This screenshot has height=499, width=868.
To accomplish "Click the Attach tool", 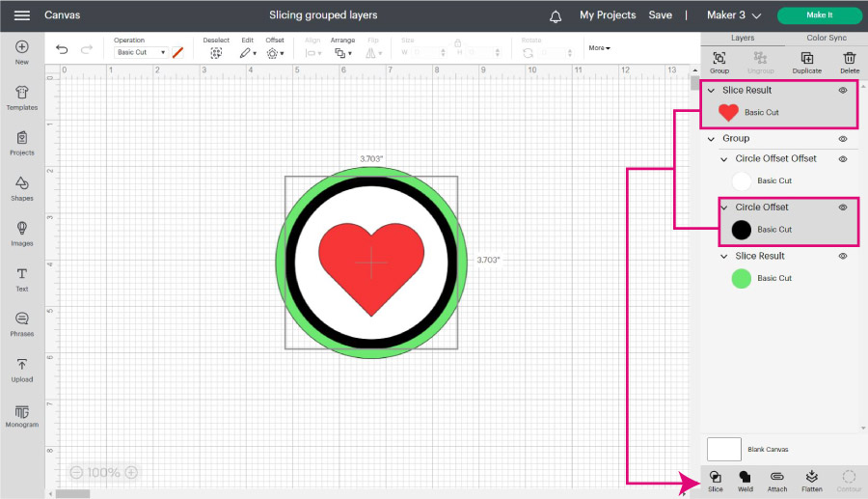I will pyautogui.click(x=776, y=481).
